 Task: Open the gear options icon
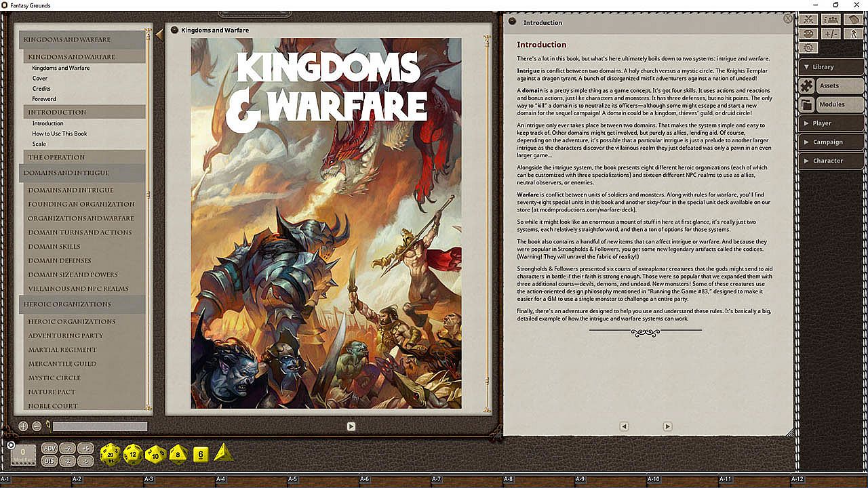(808, 47)
